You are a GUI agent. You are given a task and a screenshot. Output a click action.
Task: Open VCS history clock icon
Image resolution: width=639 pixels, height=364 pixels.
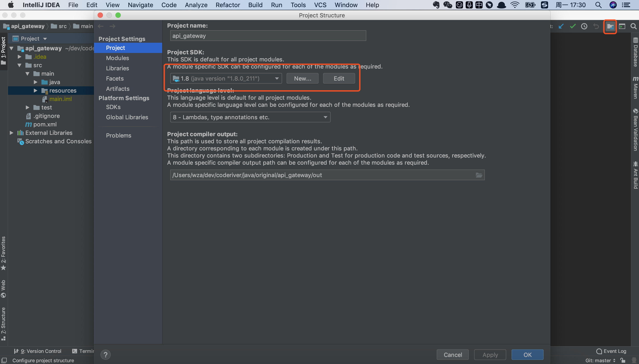[x=584, y=26]
